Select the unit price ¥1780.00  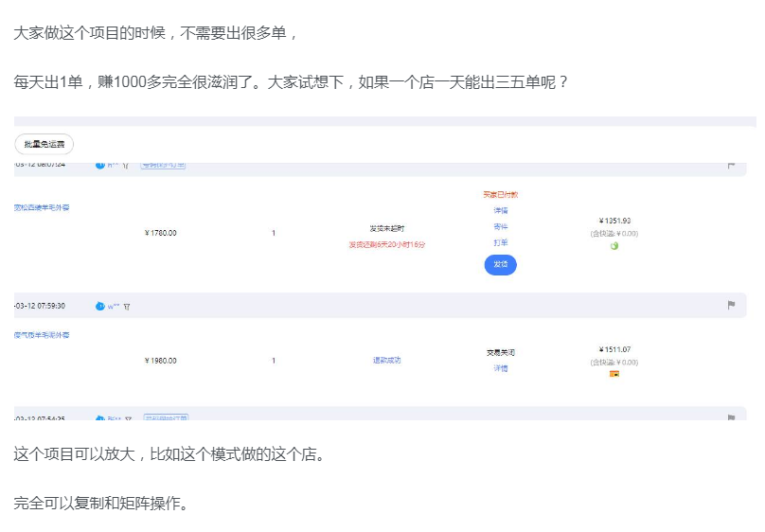(x=161, y=233)
